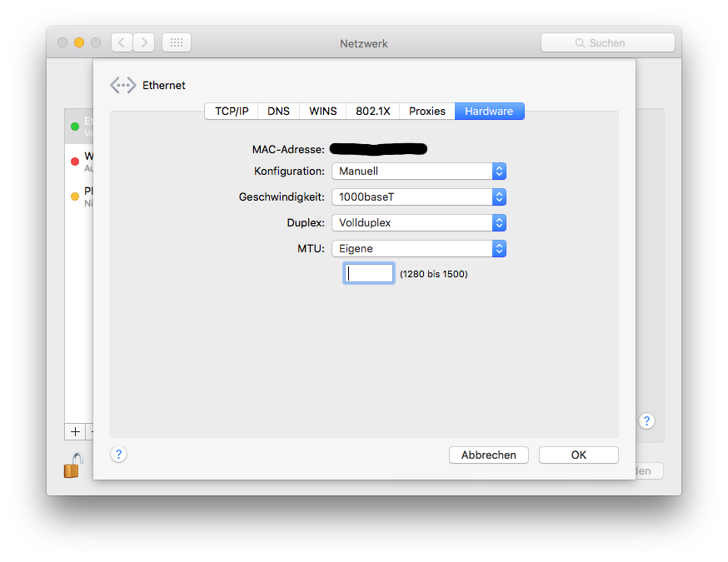728x562 pixels.
Task: Click the lock icon to prevent changes
Action: click(x=73, y=465)
